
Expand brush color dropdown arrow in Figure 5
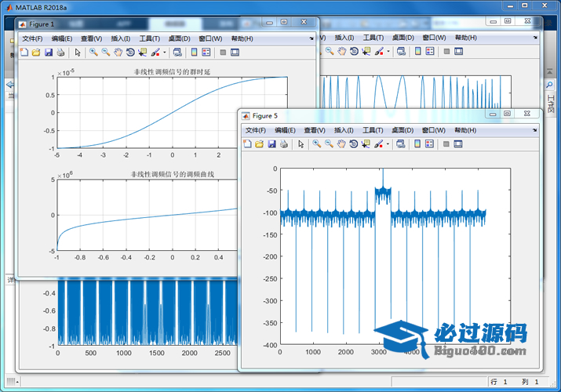tap(388, 145)
